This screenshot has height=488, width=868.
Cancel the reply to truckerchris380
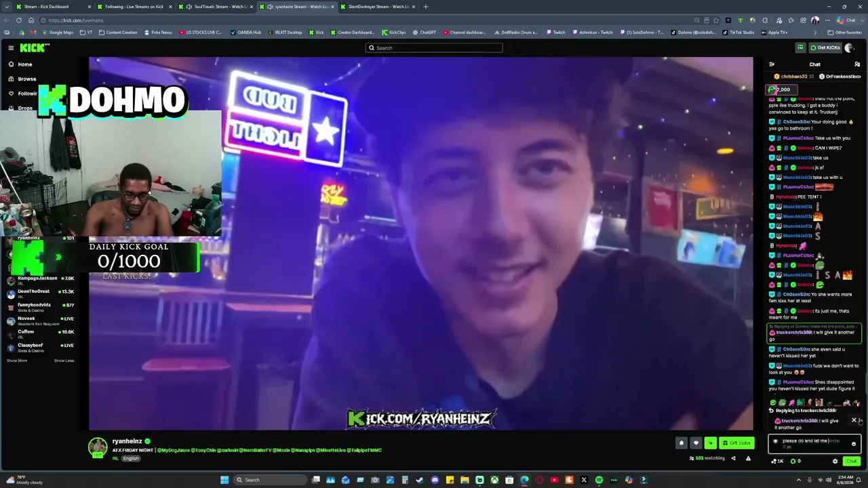(854, 420)
